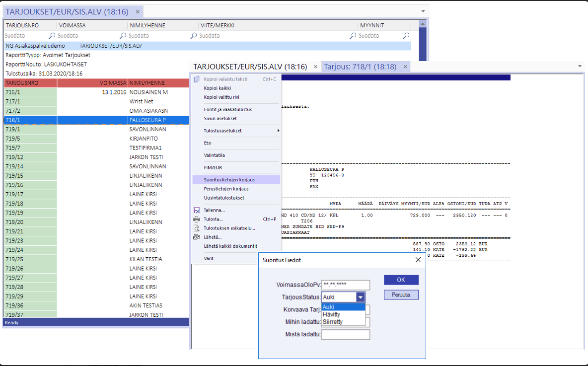This screenshot has width=588, height=366.
Task: Click the Peruuta cancel button
Action: click(x=401, y=295)
